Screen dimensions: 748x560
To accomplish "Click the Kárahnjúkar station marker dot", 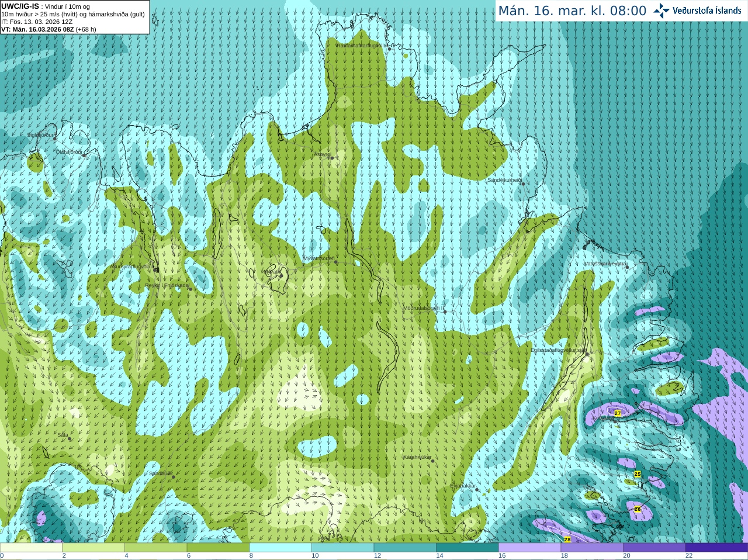I will coord(432,461).
